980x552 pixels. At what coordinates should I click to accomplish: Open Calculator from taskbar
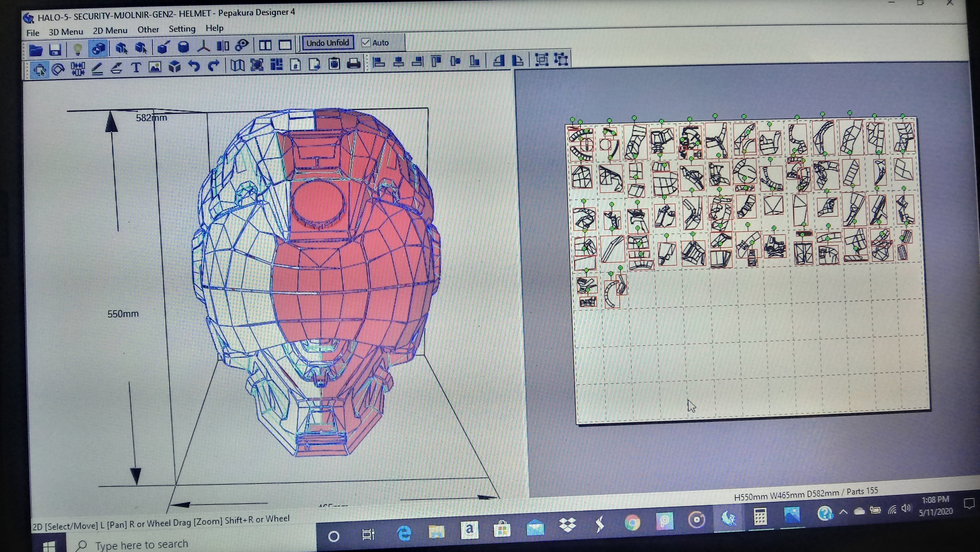pos(760,517)
